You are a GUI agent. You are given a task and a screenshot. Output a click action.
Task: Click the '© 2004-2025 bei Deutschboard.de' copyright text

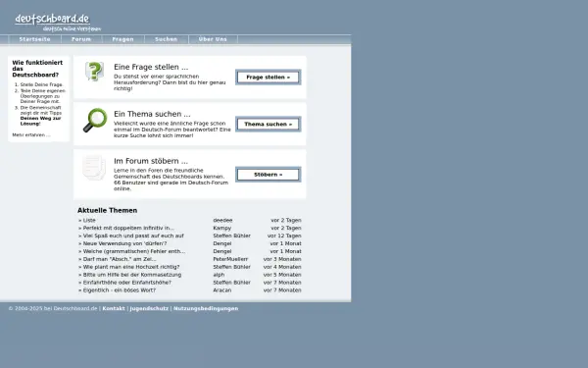(53, 308)
